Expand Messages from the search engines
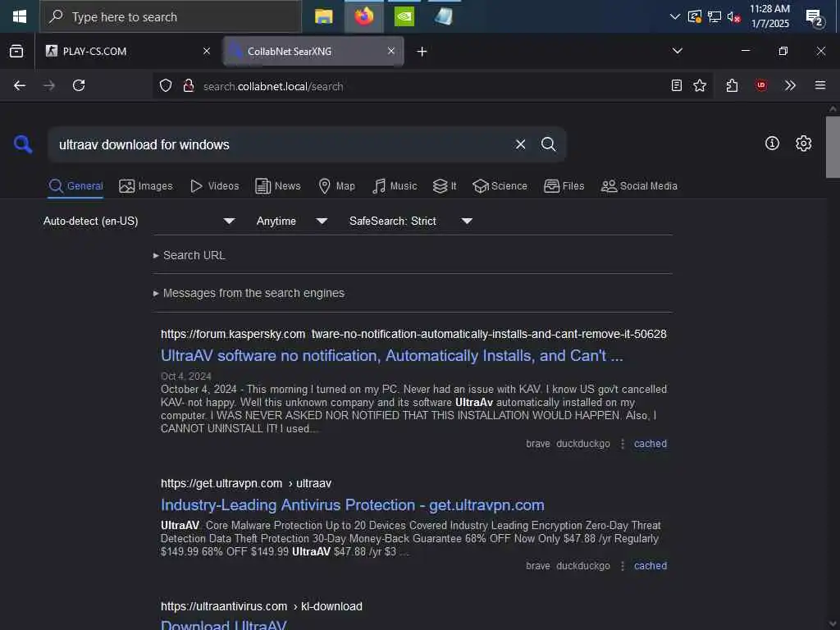 pyautogui.click(x=249, y=293)
